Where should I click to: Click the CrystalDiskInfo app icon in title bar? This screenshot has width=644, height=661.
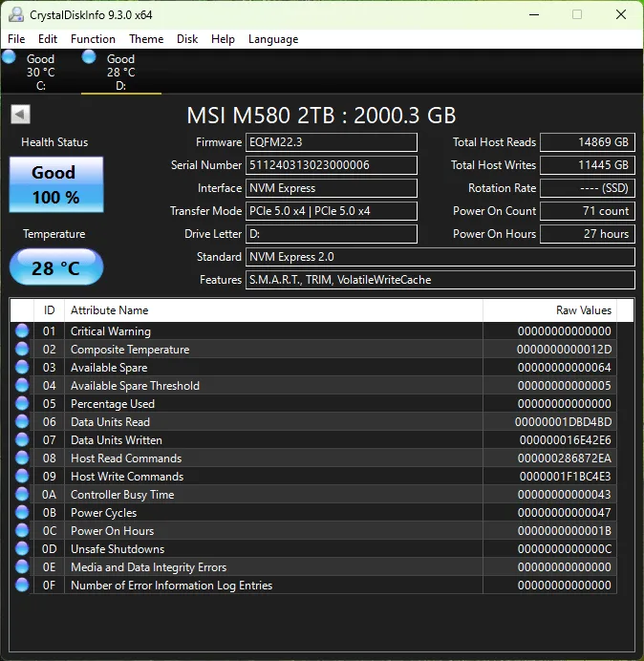(16, 14)
